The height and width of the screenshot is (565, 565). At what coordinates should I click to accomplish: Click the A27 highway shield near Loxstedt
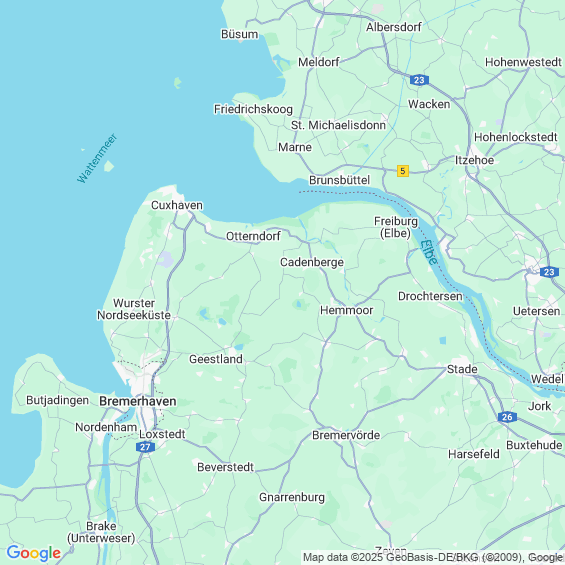(x=145, y=447)
